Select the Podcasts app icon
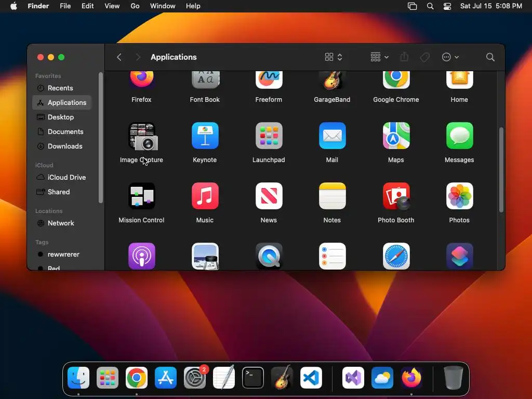This screenshot has height=399, width=532. pyautogui.click(x=141, y=256)
